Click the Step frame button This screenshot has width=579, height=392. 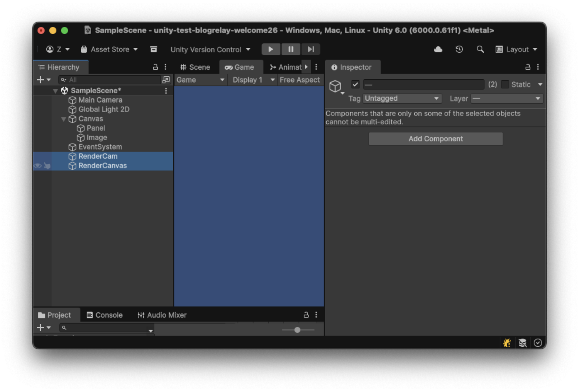311,49
